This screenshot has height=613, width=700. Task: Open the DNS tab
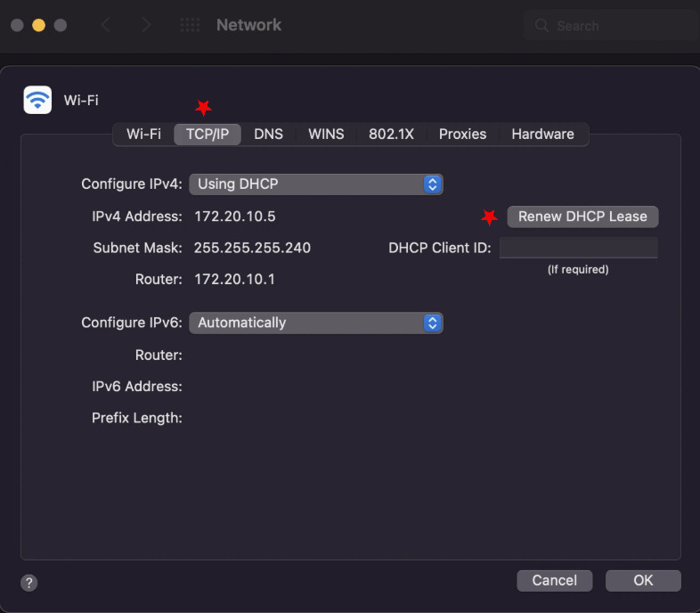click(x=268, y=134)
